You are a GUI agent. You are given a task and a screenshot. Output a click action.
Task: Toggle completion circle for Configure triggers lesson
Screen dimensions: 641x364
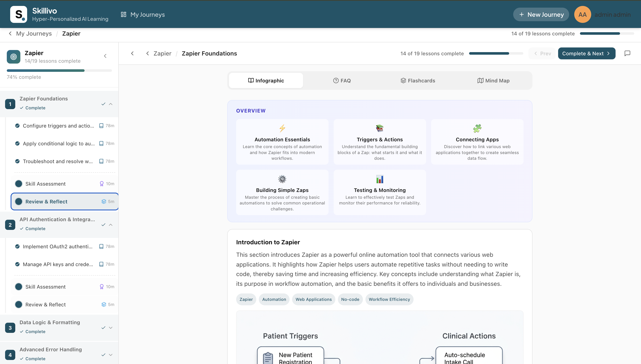[17, 125]
